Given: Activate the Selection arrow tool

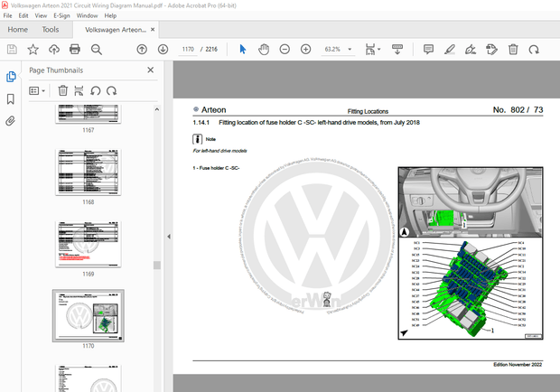Looking at the screenshot, I should tap(243, 50).
